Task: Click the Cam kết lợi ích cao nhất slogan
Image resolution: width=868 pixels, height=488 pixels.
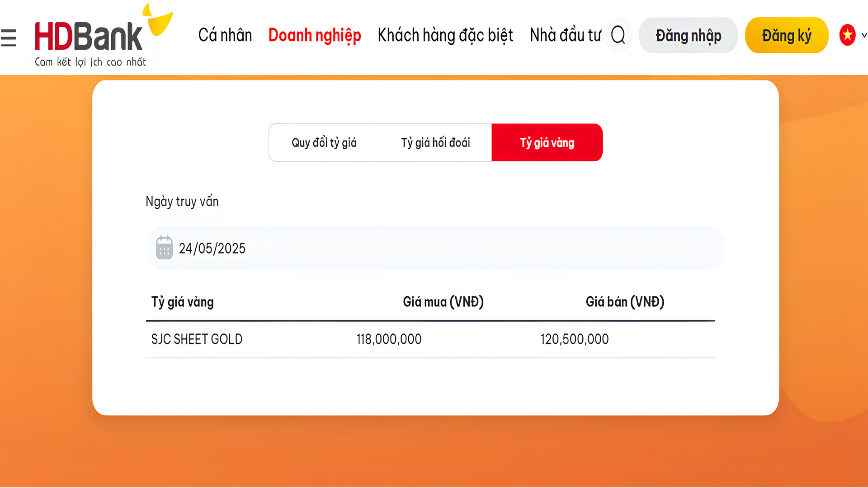Action: (90, 62)
